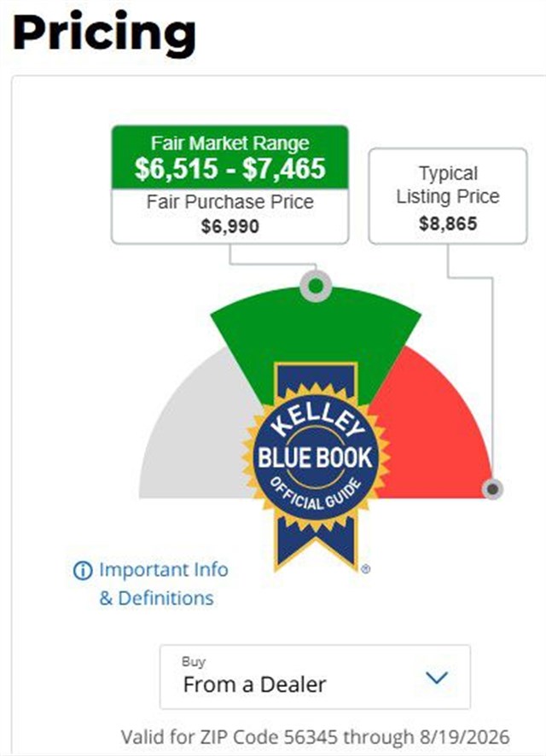Click the dropdown chevron arrow
This screenshot has height=756, width=546.
(x=437, y=677)
